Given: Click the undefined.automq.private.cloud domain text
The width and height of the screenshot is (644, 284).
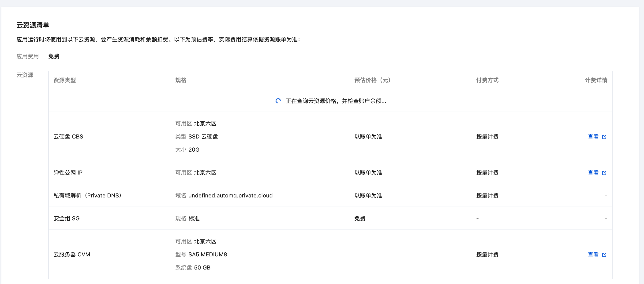Looking at the screenshot, I should point(230,195).
